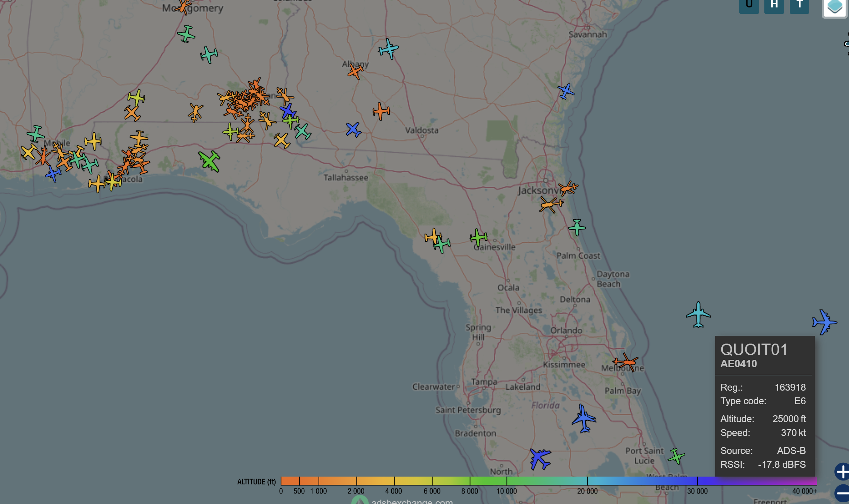Screen dimensions: 849x504
Task: Click the 30 000 mark on altitude legend
Action: tap(697, 491)
